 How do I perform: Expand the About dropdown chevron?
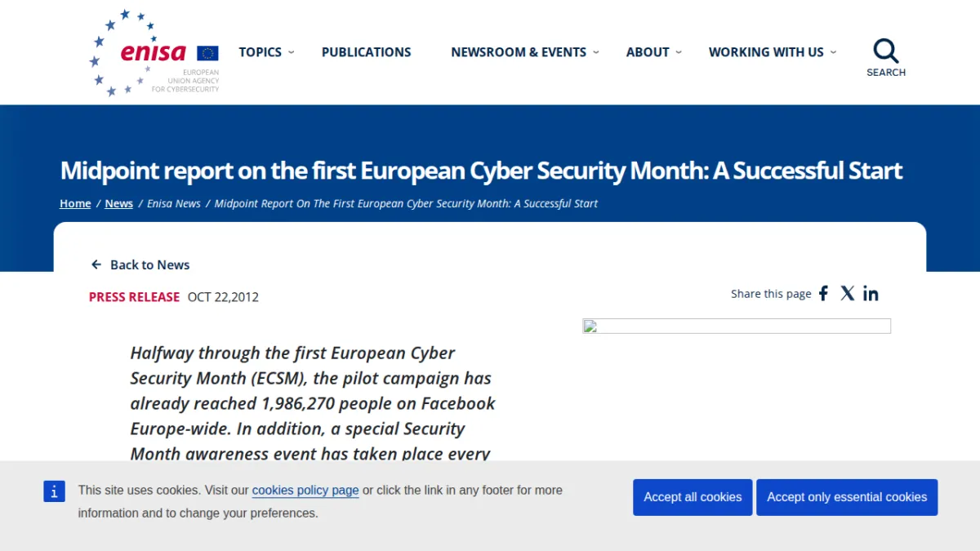click(x=678, y=52)
